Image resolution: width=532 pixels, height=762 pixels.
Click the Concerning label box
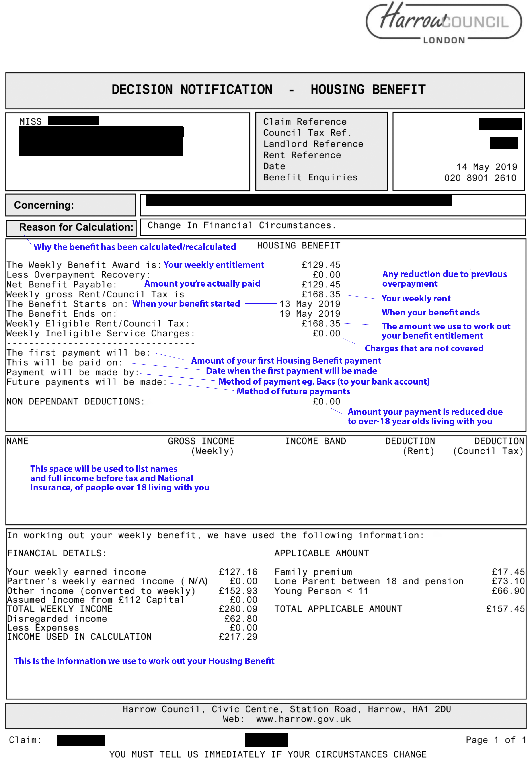(x=70, y=205)
